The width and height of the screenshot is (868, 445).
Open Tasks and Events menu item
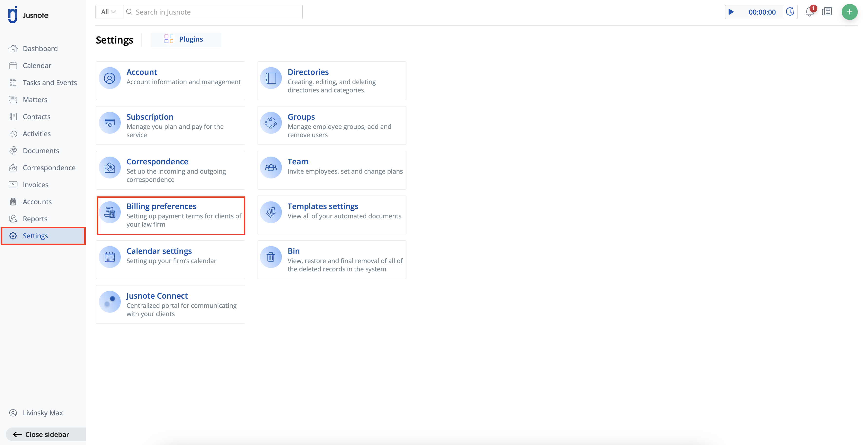tap(50, 82)
